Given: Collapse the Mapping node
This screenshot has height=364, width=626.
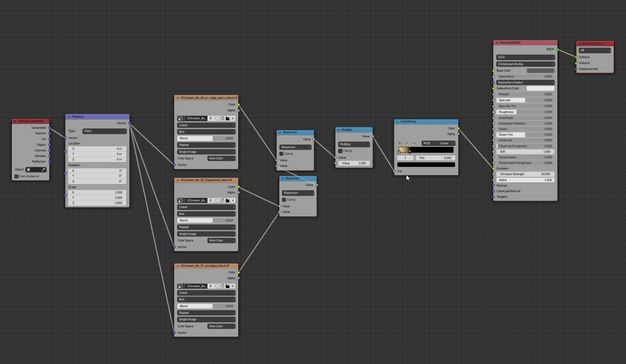Looking at the screenshot, I should pos(69,117).
